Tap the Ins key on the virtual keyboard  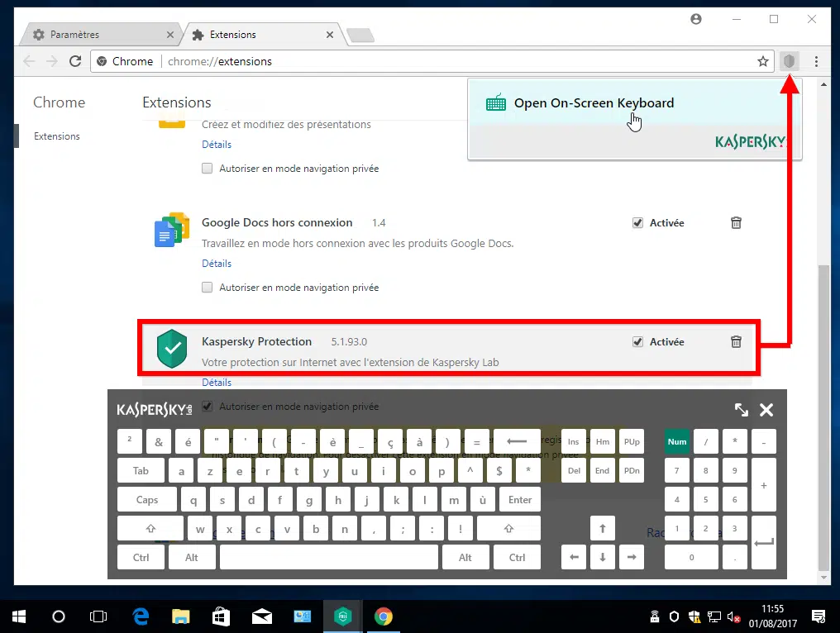click(x=574, y=442)
